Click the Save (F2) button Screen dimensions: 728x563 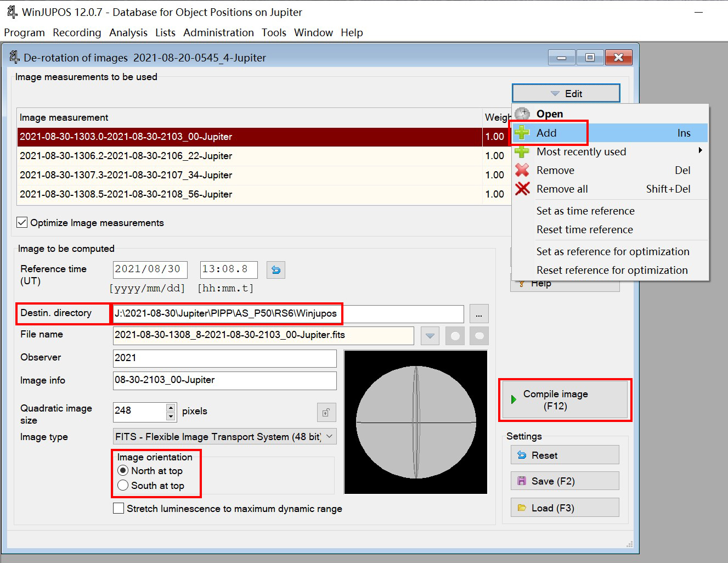[565, 481]
